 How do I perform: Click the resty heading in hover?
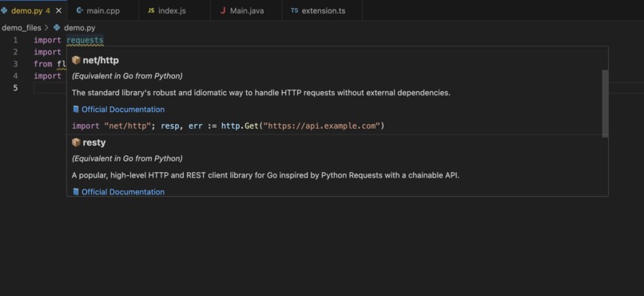pyautogui.click(x=94, y=142)
